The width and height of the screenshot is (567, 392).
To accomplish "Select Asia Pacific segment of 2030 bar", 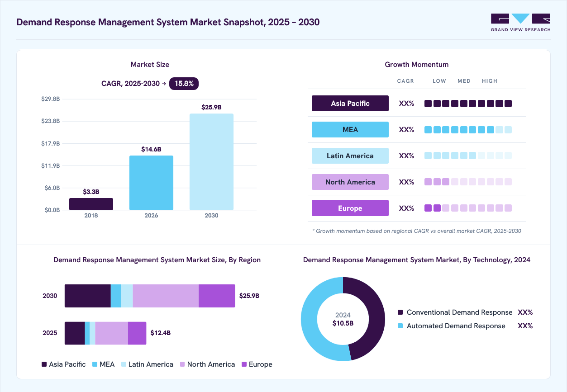I will pos(88,296).
